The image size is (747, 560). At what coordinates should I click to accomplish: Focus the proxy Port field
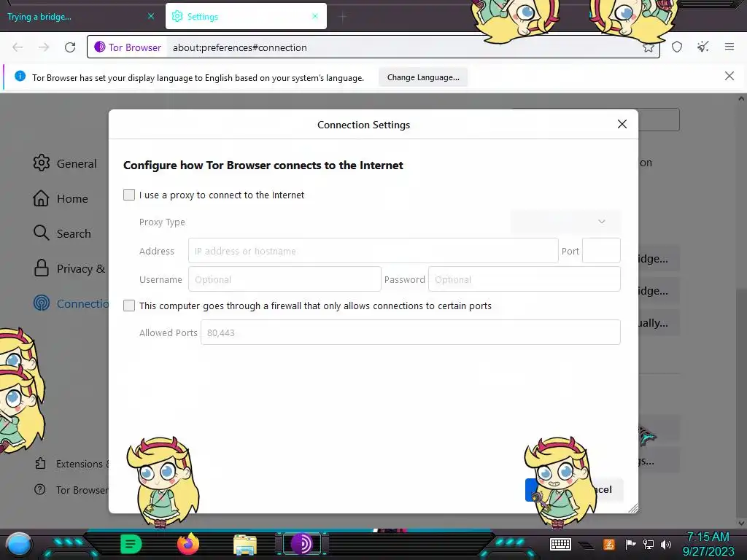pyautogui.click(x=601, y=251)
